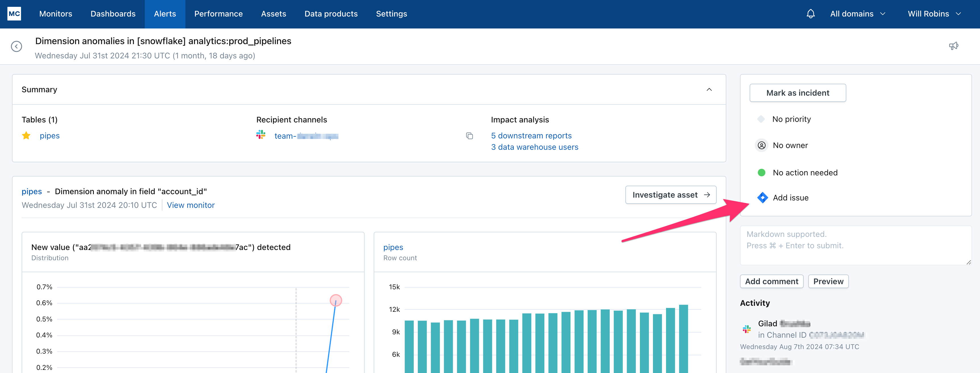Click the No priority diamond icon
This screenshot has height=373, width=980.
click(x=761, y=119)
